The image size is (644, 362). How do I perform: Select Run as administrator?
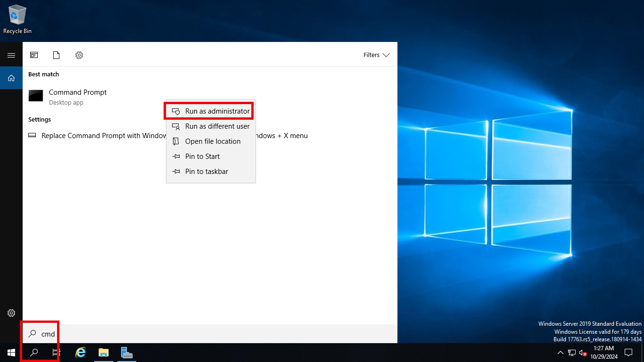217,111
